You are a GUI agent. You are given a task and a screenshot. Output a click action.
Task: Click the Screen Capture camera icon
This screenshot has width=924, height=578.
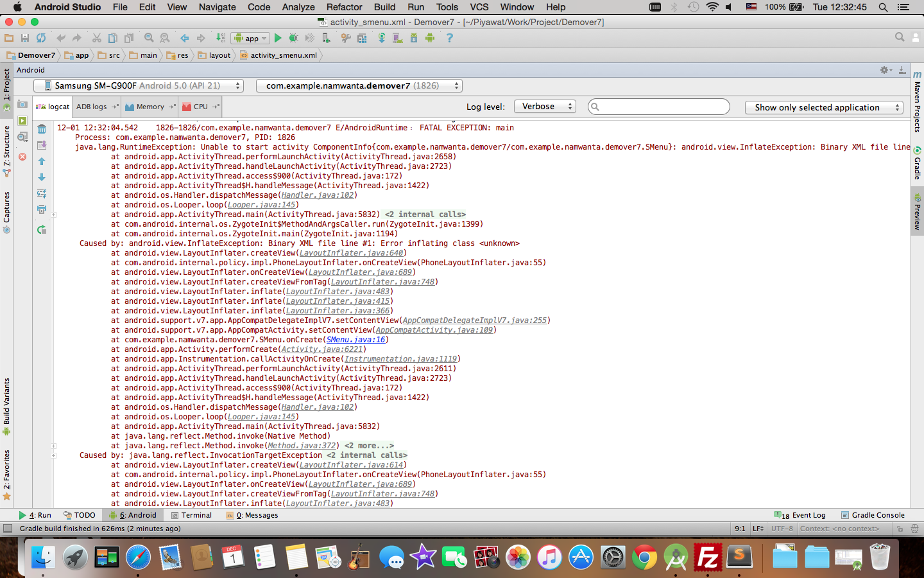click(x=22, y=104)
